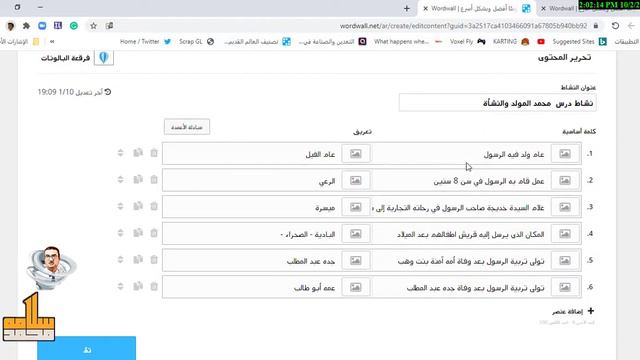Open the Grammarly extension icon
Screen dimensions: 640x360
(x=74, y=26)
